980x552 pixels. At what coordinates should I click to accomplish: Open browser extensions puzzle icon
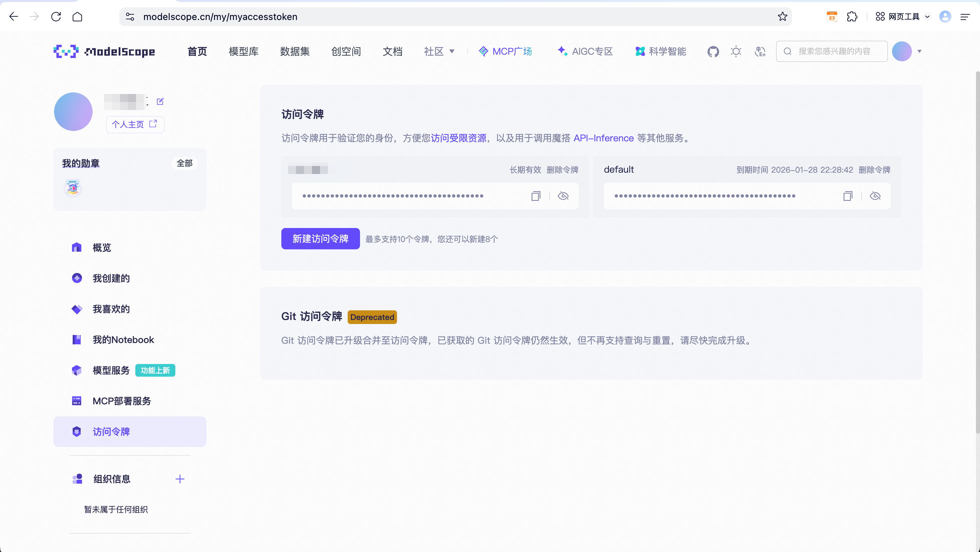pyautogui.click(x=852, y=17)
